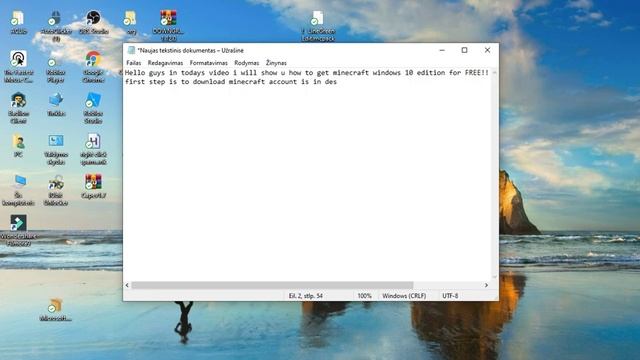
Task: Open the OBS Studio desktop shortcut
Action: point(93,22)
